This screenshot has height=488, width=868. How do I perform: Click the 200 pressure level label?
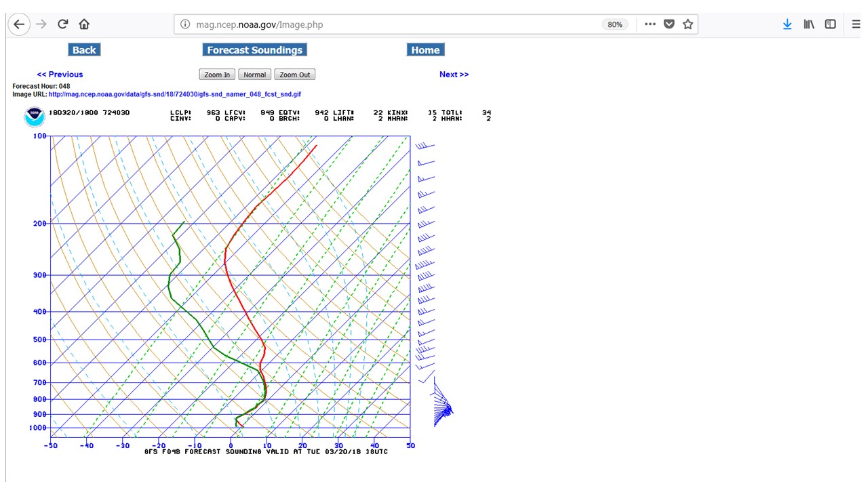coord(40,224)
